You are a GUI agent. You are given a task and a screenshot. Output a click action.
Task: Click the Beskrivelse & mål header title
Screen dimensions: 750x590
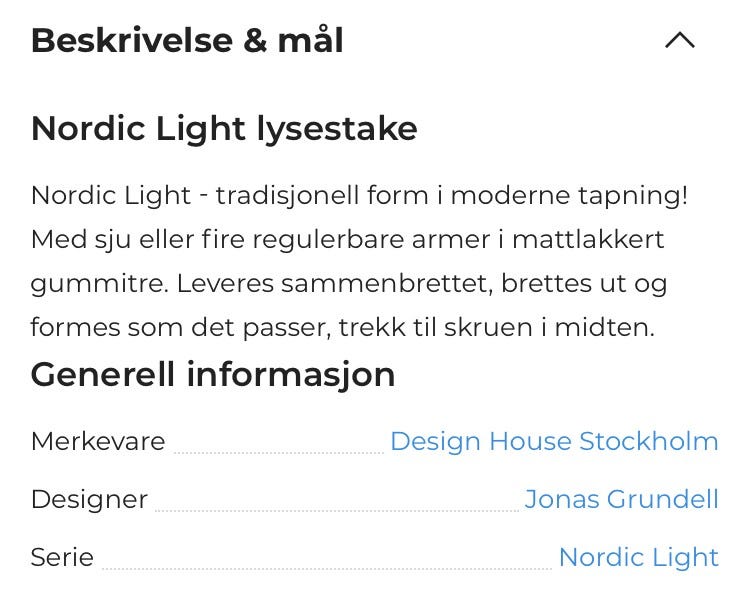(x=187, y=41)
